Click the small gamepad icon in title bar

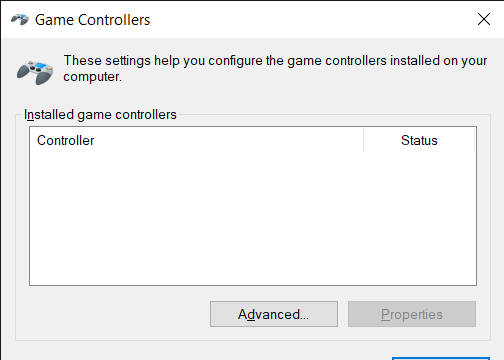(20, 20)
